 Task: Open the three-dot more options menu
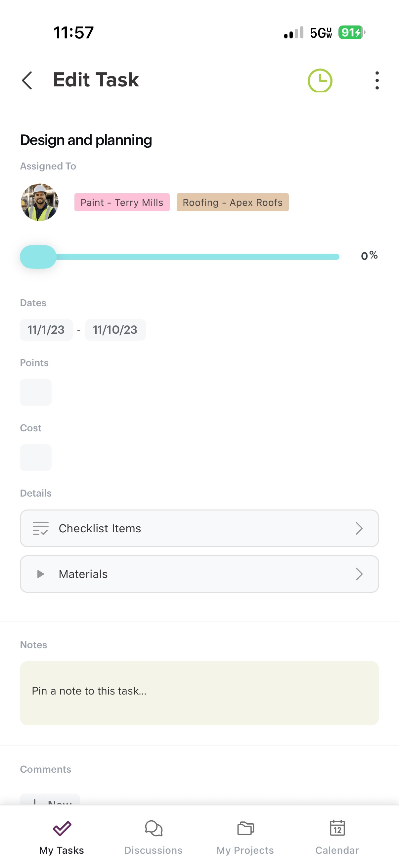click(x=377, y=80)
